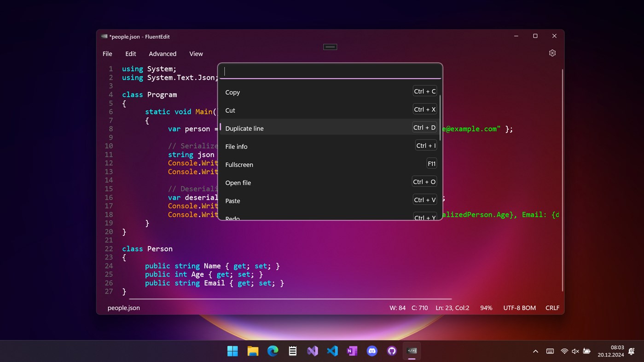Image resolution: width=644 pixels, height=362 pixels.
Task: Choose Duplicate line from the command palette
Action: click(x=330, y=128)
